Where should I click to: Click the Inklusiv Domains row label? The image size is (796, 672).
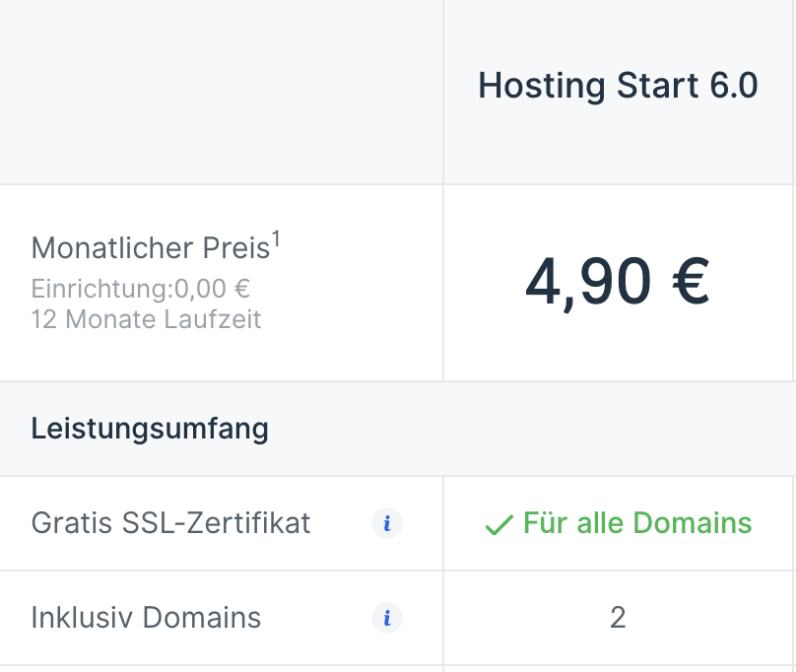146,618
